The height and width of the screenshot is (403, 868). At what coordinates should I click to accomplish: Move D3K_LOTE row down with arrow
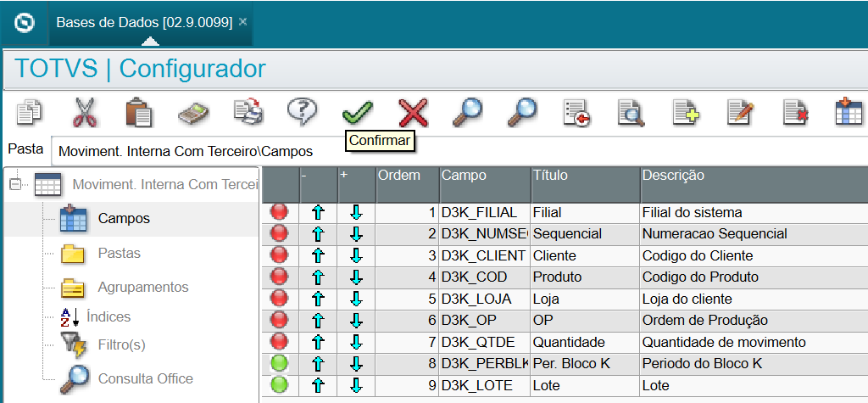pos(357,384)
